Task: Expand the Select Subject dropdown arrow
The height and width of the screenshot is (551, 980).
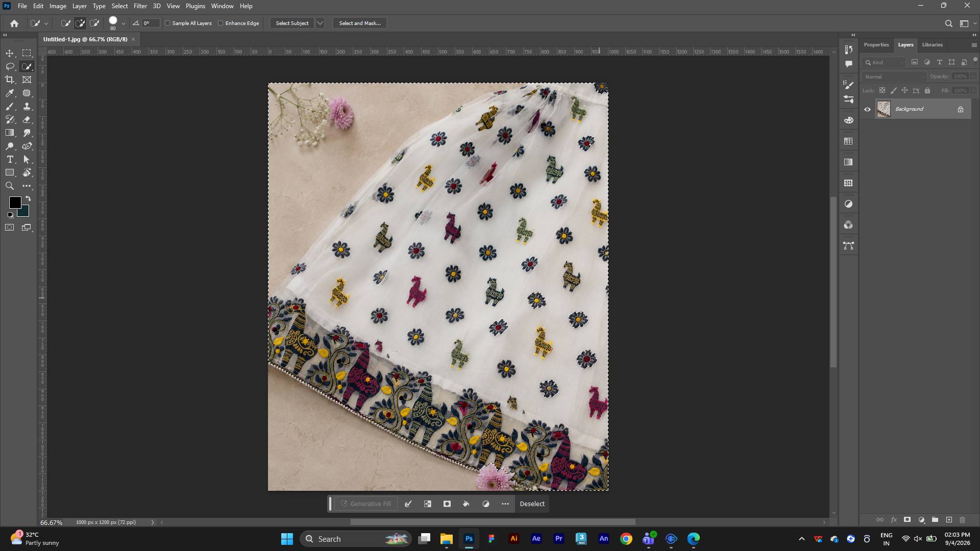Action: [320, 23]
